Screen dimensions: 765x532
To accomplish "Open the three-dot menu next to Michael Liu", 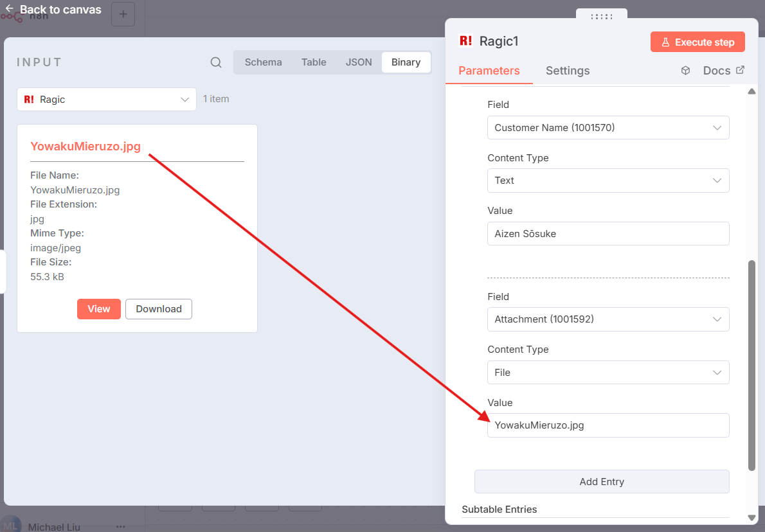I will click(x=121, y=526).
